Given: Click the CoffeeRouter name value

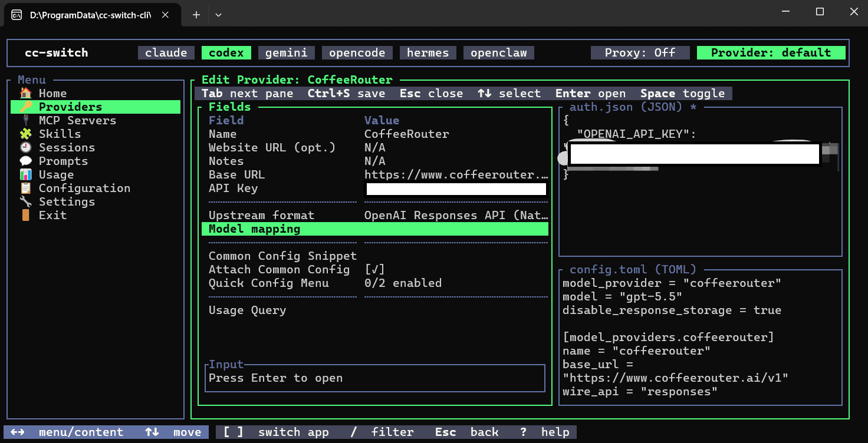Looking at the screenshot, I should (x=407, y=134).
